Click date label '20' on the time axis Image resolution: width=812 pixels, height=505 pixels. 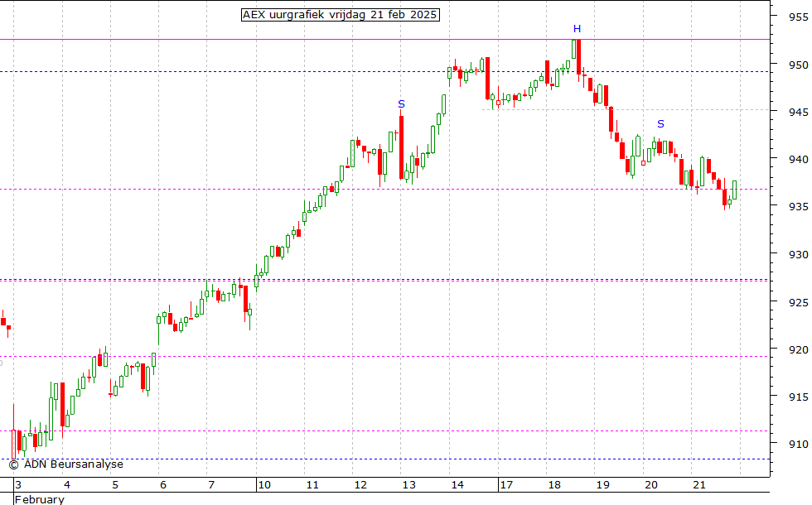651,485
